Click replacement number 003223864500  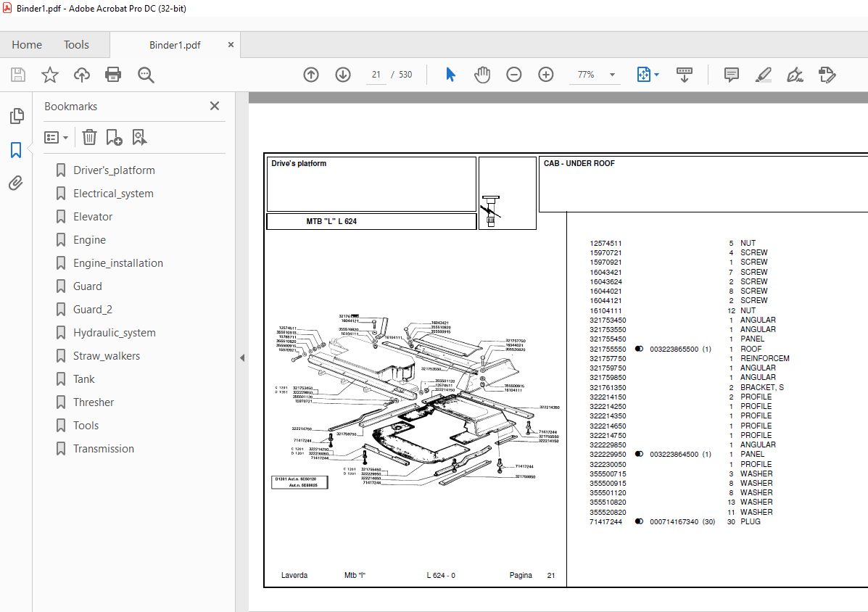(674, 455)
